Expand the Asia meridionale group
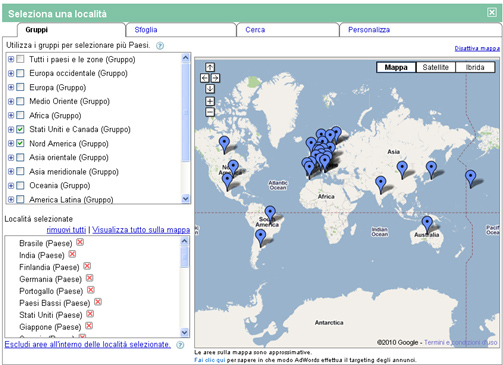The height and width of the screenshot is (365, 503). (x=11, y=171)
